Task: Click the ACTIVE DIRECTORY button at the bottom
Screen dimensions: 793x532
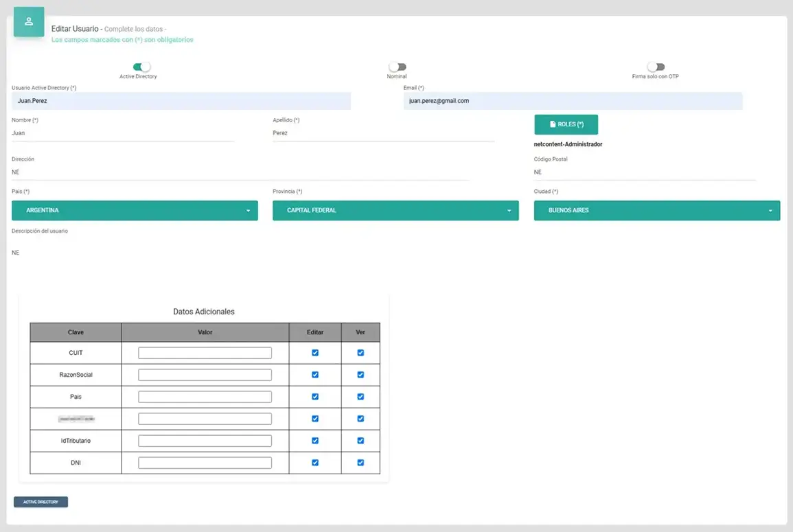Action: (x=41, y=502)
